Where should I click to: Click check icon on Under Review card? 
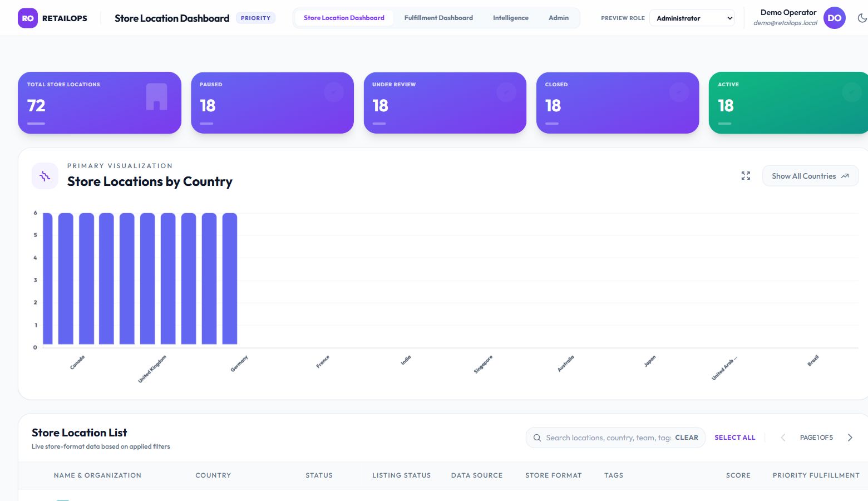coord(506,92)
